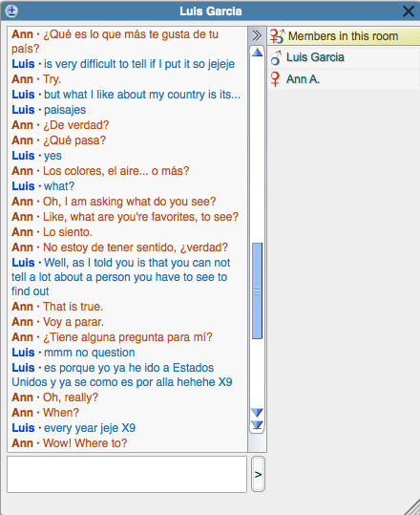Close the Luis Garcia chat window
This screenshot has height=515, width=420.
pyautogui.click(x=409, y=11)
